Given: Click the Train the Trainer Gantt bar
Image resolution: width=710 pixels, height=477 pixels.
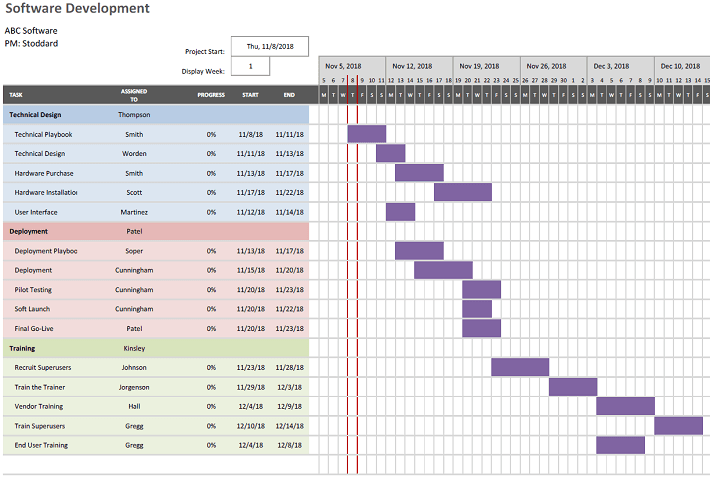Looking at the screenshot, I should [x=573, y=387].
